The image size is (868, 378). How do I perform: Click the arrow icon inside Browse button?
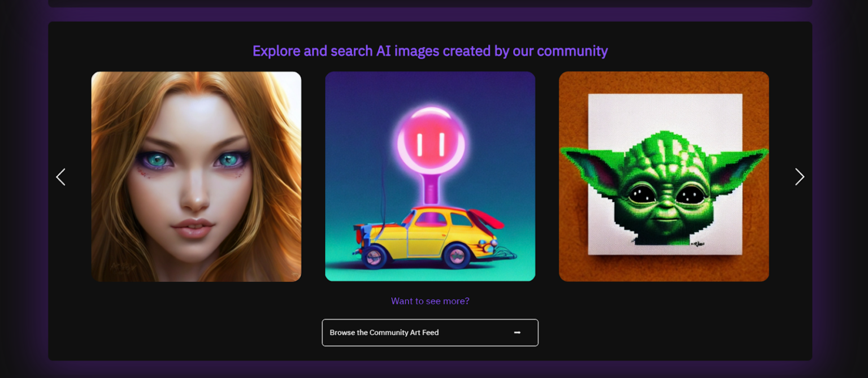click(x=517, y=333)
